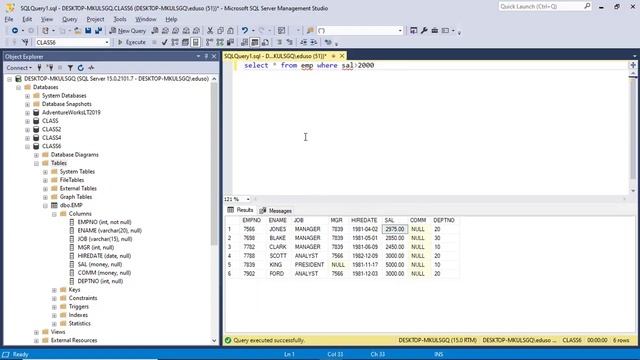
Task: Select Results to Text mode
Action: click(x=244, y=42)
